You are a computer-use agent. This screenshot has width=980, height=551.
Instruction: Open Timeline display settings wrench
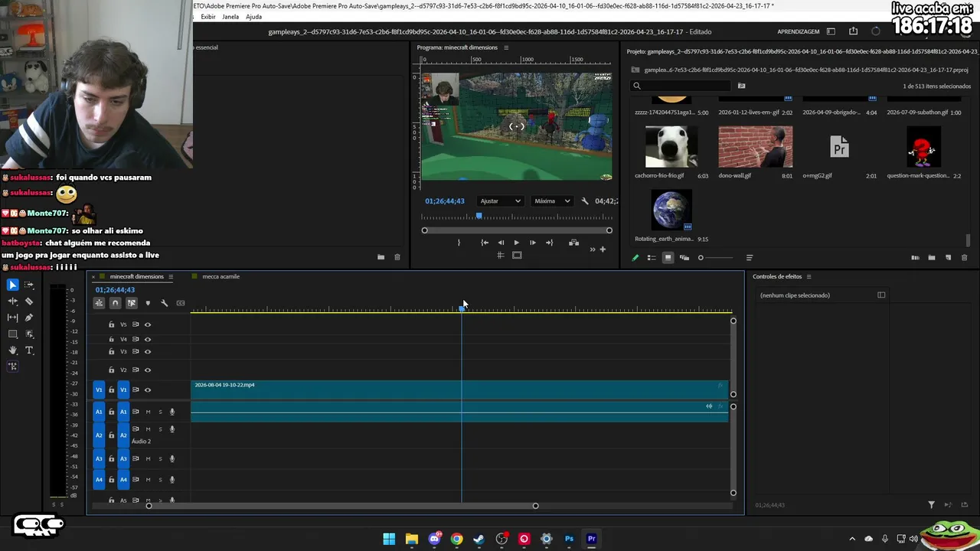[164, 303]
